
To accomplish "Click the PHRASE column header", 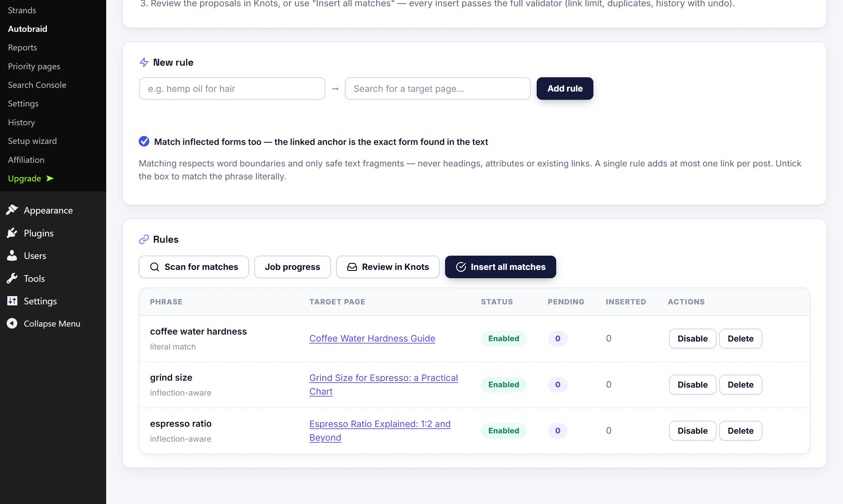I will click(x=166, y=302).
